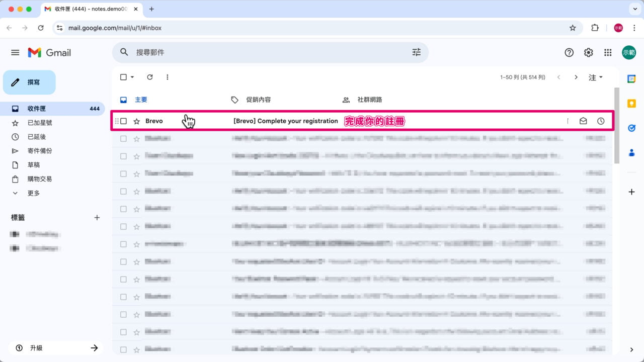Screen dimensions: 644x362
Task: Open Google Tasks in the side panel
Action: [631, 128]
